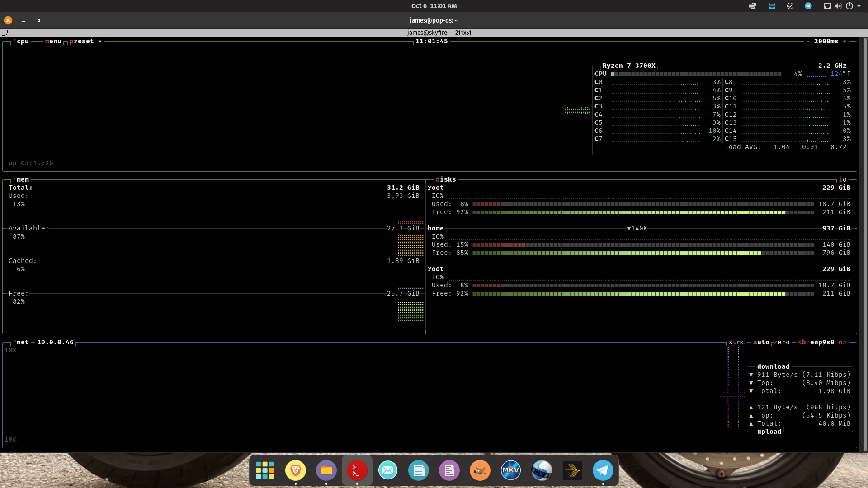The width and height of the screenshot is (868, 488).
Task: Click the Terminator split-layout icon
Action: tap(5, 33)
